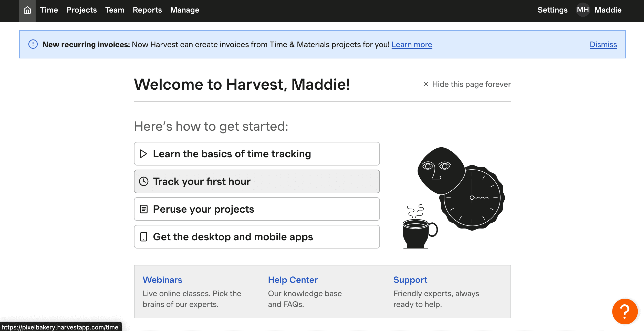
Task: Visit the Help Center link
Action: click(x=293, y=280)
